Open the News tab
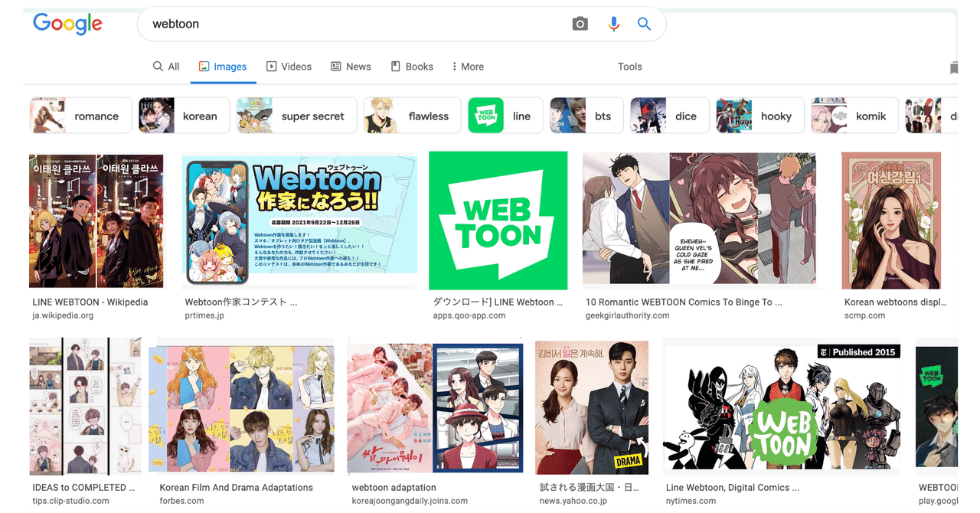980x513 pixels. tap(351, 67)
